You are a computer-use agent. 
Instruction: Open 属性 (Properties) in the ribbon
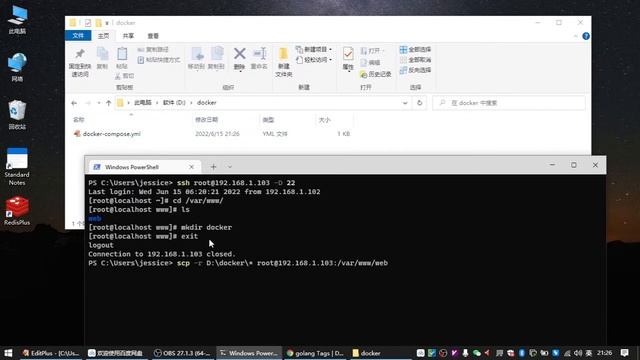coord(348,60)
